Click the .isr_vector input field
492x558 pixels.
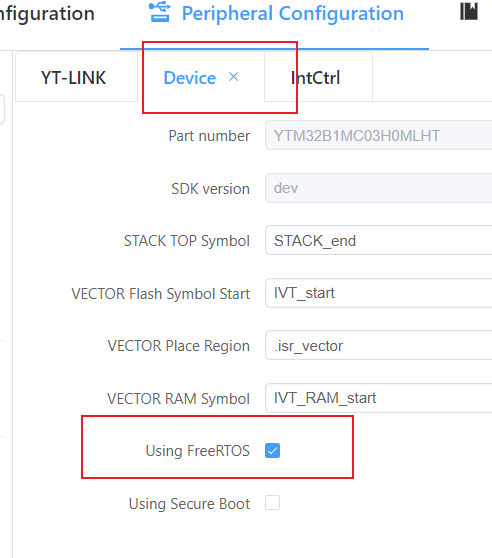379,345
